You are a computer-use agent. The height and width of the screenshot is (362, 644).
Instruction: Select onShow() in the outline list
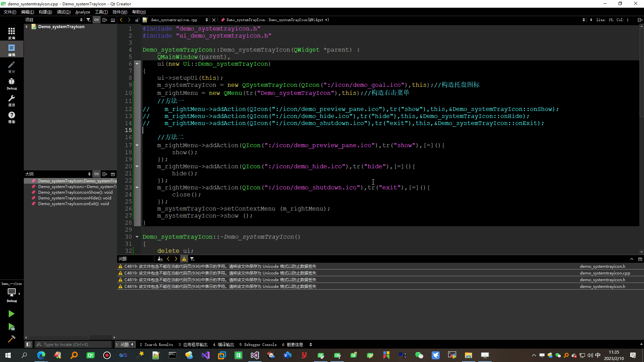[75, 192]
